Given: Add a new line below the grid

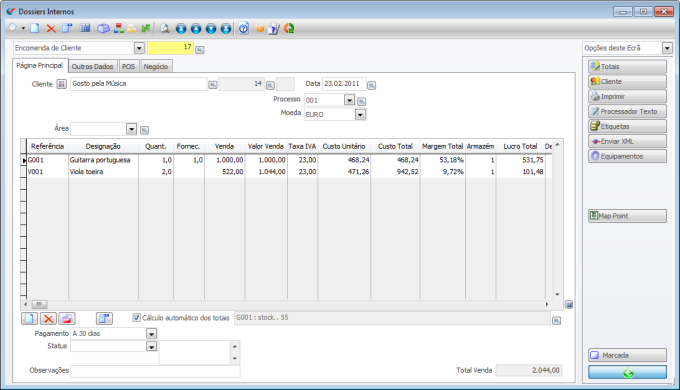Looking at the screenshot, I should (29, 318).
